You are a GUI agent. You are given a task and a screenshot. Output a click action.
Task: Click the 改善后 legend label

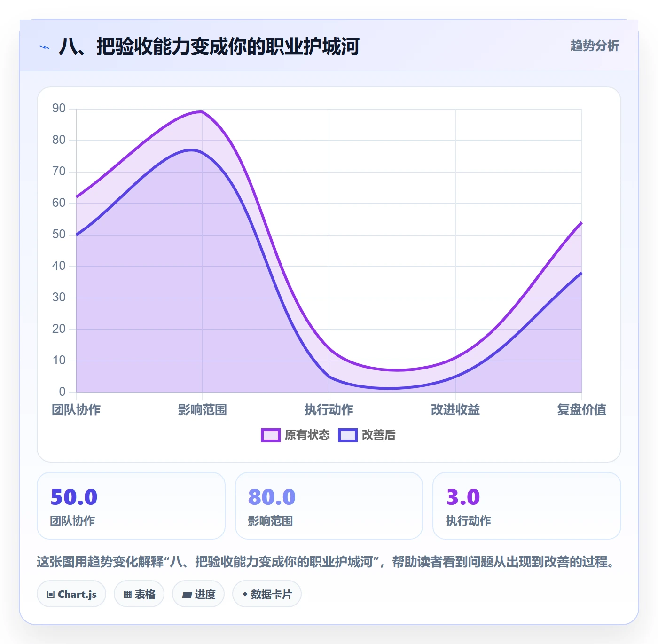pos(379,435)
